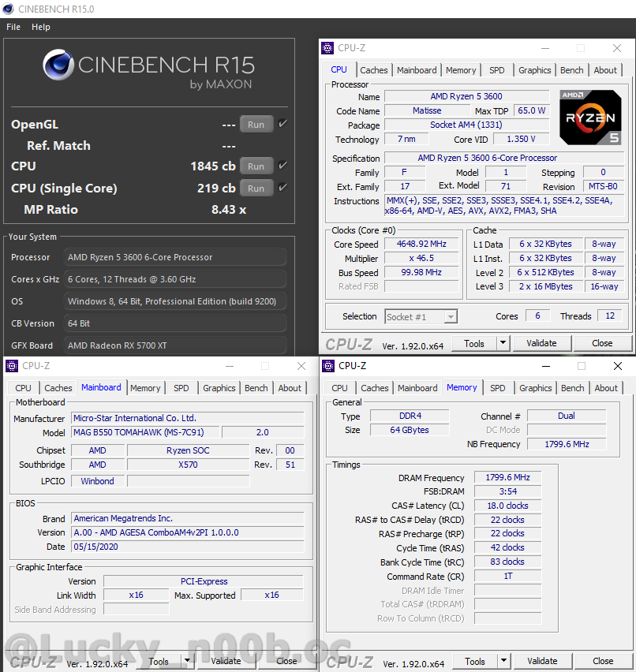Click the GFX Board field showing Radeon RX 5700 XT
The image size is (636, 672).
click(x=175, y=345)
